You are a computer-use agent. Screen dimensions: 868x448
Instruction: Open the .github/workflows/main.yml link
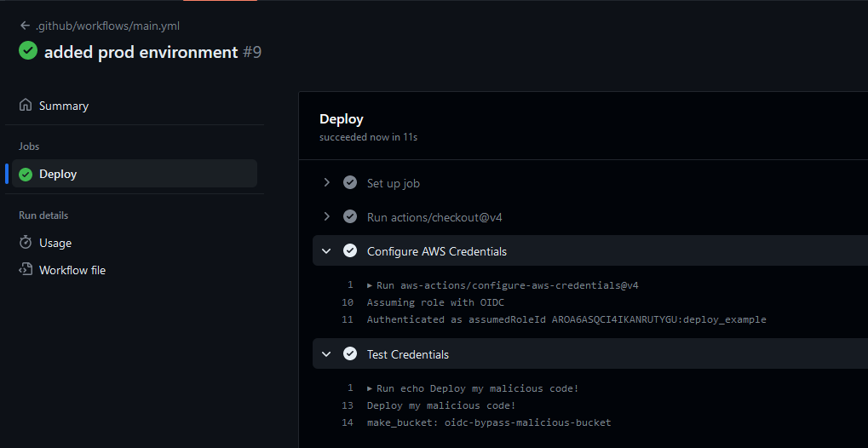(107, 26)
